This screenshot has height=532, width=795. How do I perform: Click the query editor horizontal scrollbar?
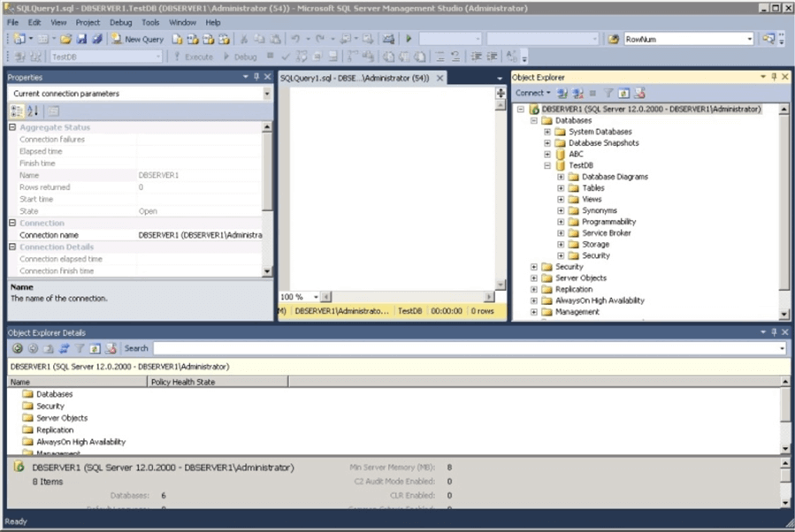[x=407, y=297]
